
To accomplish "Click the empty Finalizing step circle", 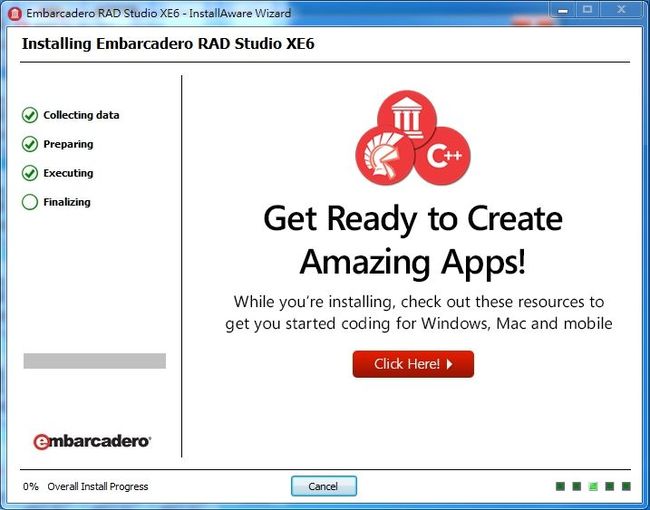I will pyautogui.click(x=30, y=202).
